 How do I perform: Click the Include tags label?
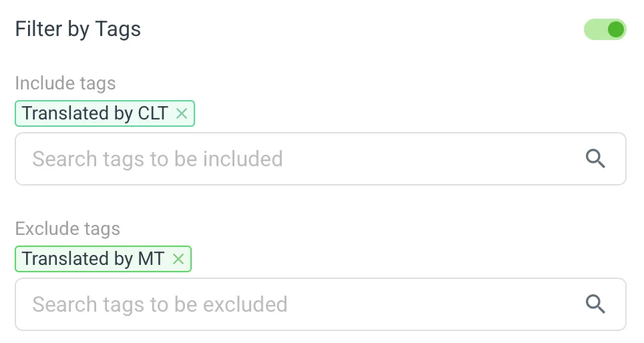(65, 83)
